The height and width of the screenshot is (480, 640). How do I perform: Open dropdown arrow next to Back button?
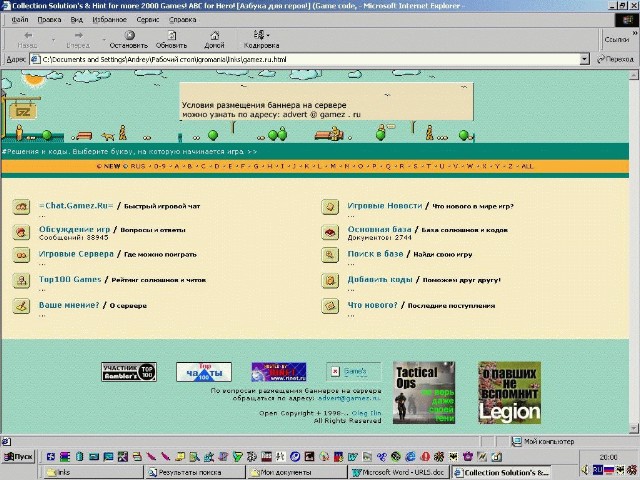coord(53,40)
